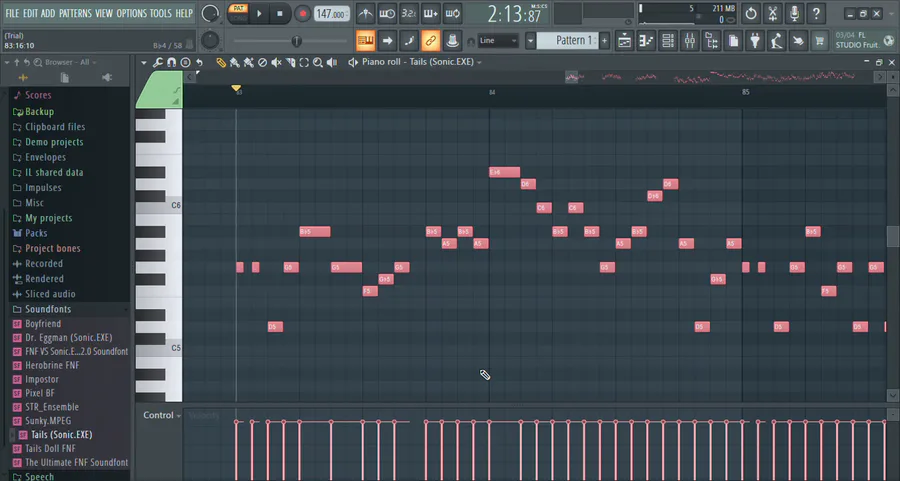Screen dimensions: 900x481
Task: Select the paint brush tool
Action: [x=235, y=62]
